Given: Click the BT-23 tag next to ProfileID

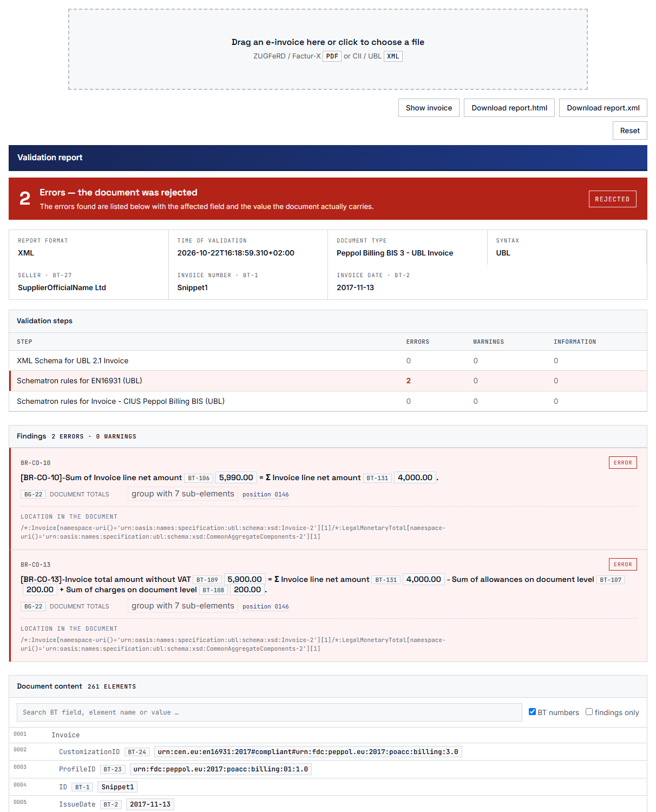Looking at the screenshot, I should click(113, 769).
